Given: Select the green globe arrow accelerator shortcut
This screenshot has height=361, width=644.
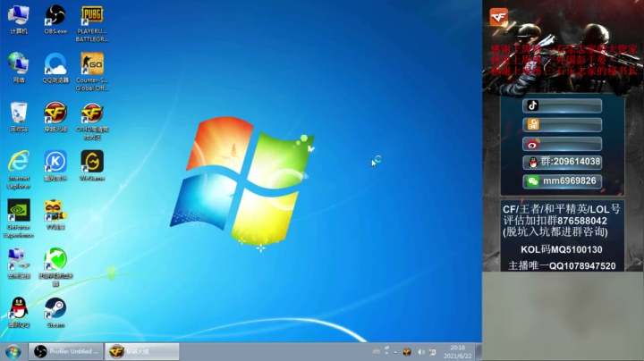Looking at the screenshot, I should tap(55, 267).
